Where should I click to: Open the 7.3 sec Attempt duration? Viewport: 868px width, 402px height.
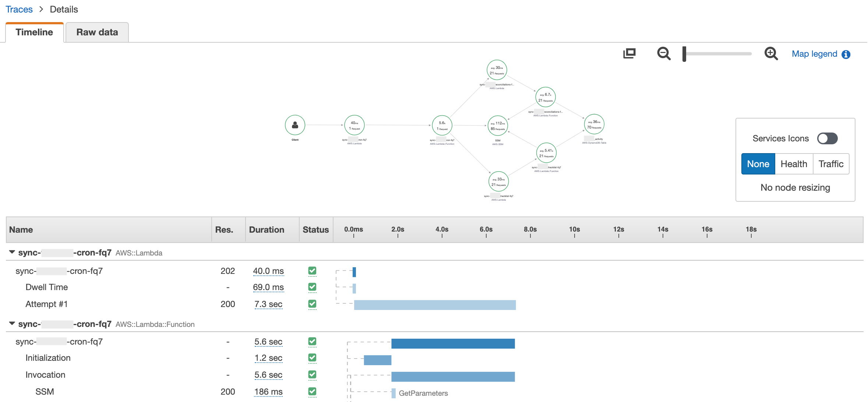(268, 304)
